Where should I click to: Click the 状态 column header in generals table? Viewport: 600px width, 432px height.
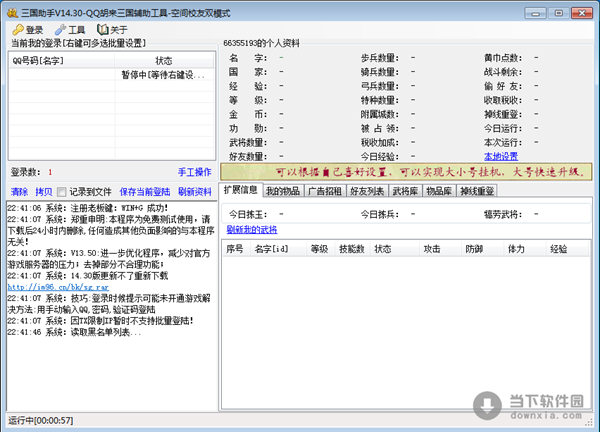[x=395, y=249]
